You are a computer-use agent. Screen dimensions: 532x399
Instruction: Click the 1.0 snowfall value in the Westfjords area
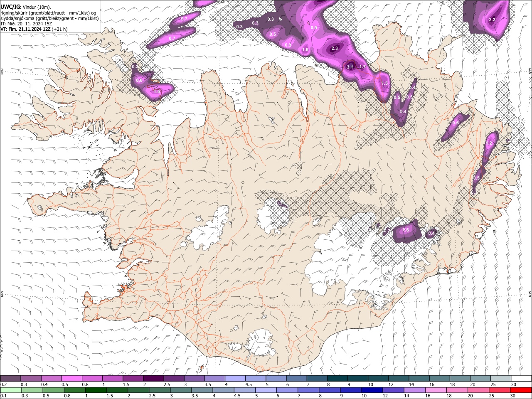157,92
